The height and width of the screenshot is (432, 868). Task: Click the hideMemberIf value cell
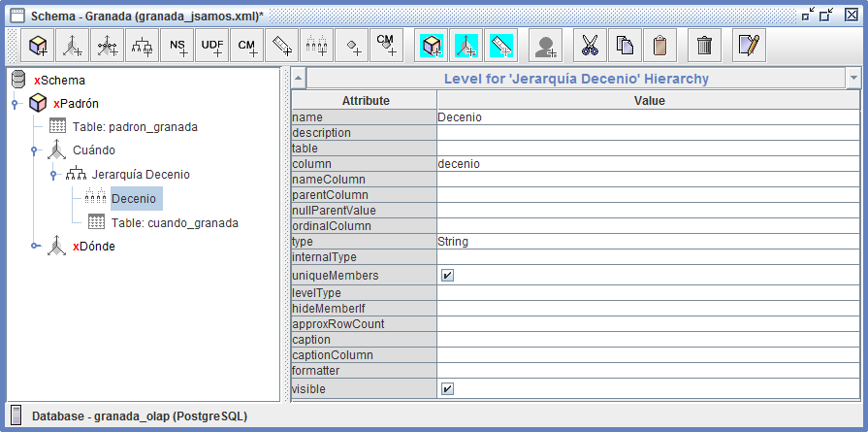(x=648, y=309)
